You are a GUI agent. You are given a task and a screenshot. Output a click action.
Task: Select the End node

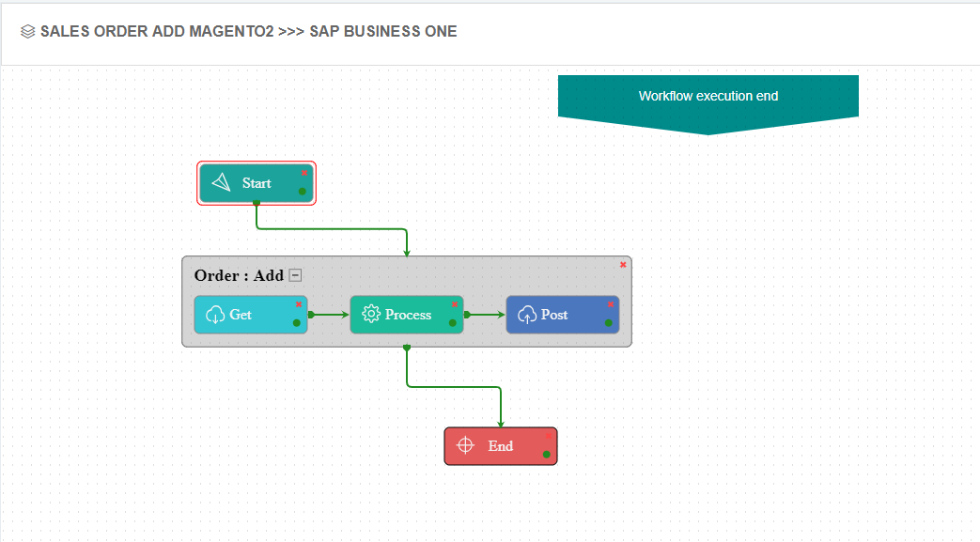[500, 445]
